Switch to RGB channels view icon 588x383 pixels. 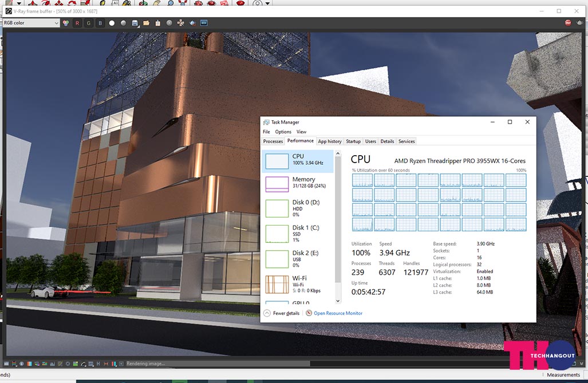coord(66,23)
